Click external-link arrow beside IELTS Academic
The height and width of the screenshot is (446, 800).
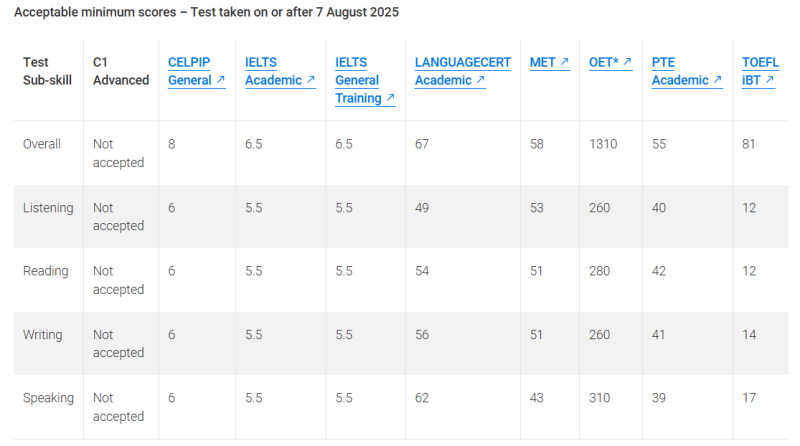pyautogui.click(x=311, y=80)
